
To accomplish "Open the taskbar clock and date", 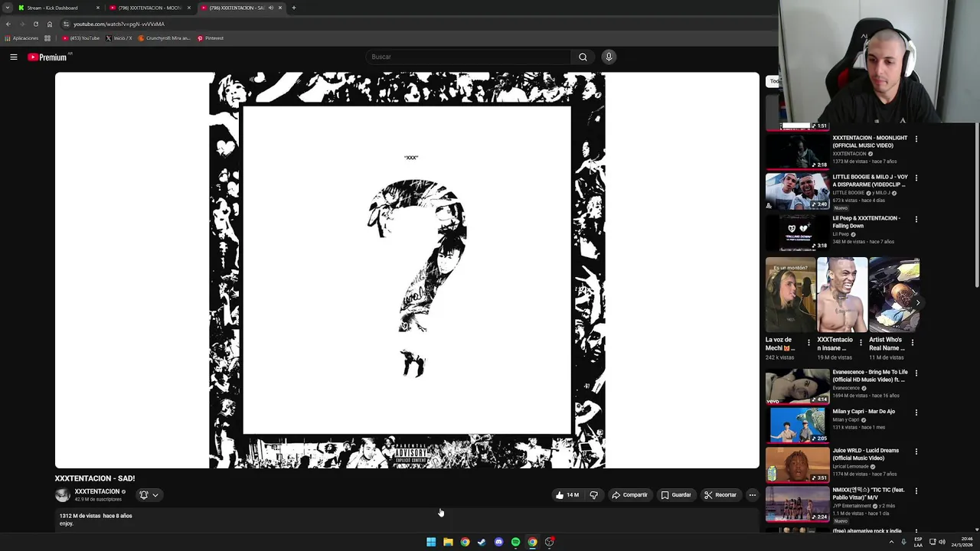I will point(962,542).
